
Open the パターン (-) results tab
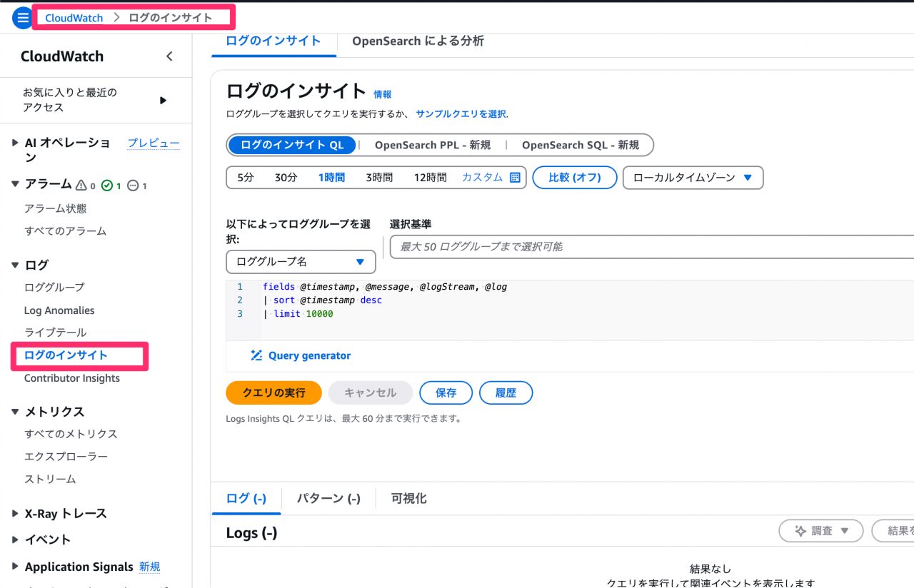point(328,498)
